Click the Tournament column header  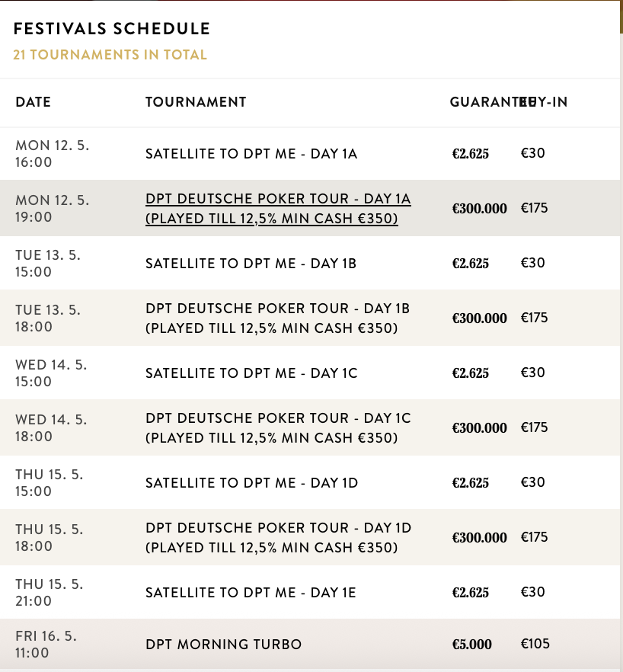tap(196, 102)
